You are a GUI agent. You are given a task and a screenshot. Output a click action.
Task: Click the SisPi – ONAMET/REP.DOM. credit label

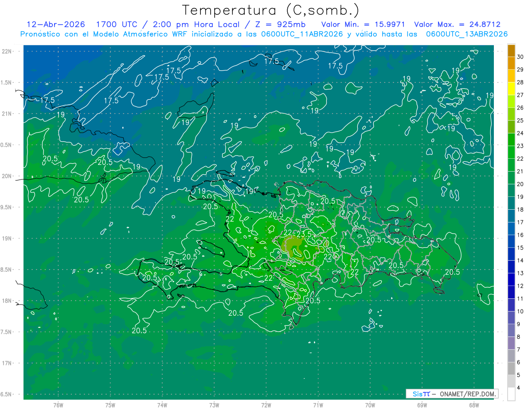(x=452, y=394)
